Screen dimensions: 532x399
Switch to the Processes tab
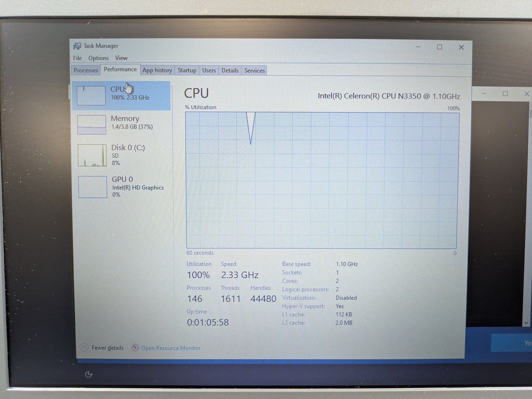click(x=86, y=70)
